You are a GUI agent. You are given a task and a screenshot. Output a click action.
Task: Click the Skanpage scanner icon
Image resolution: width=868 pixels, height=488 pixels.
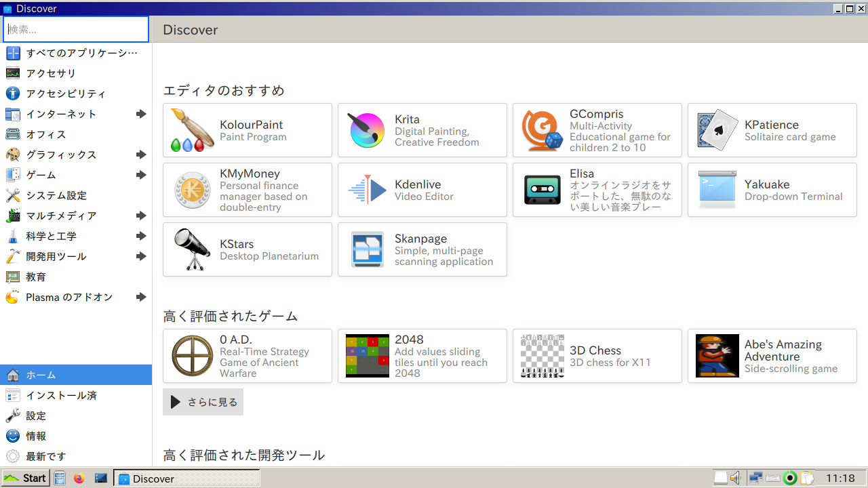click(367, 249)
